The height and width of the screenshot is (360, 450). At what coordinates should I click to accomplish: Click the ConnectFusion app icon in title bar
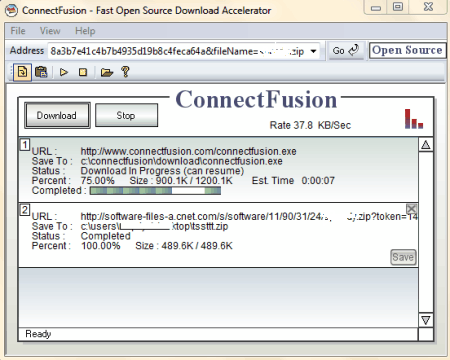(x=11, y=10)
